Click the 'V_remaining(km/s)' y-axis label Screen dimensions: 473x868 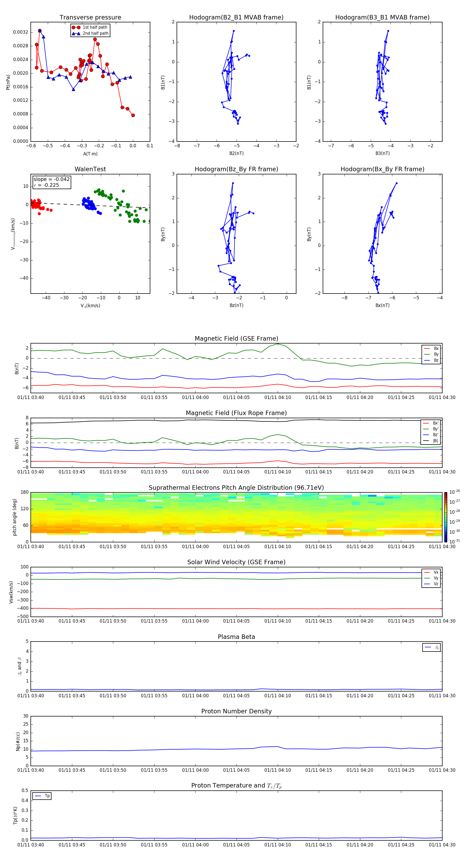[x=13, y=234]
